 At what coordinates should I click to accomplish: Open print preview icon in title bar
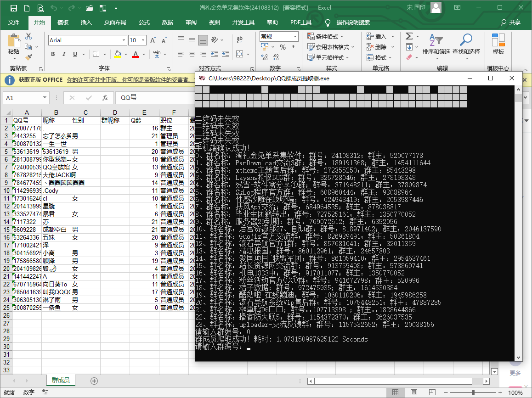(40, 8)
